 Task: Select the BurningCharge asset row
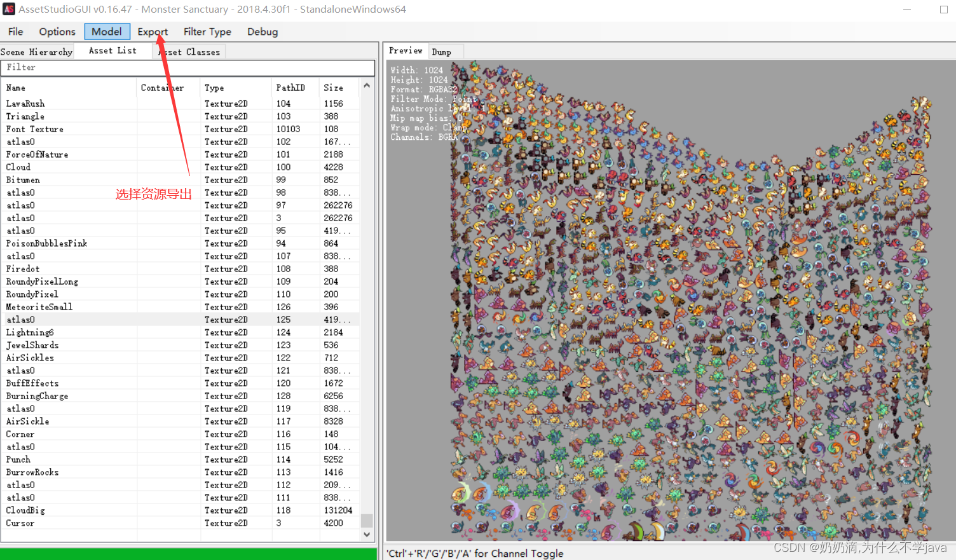(x=181, y=396)
